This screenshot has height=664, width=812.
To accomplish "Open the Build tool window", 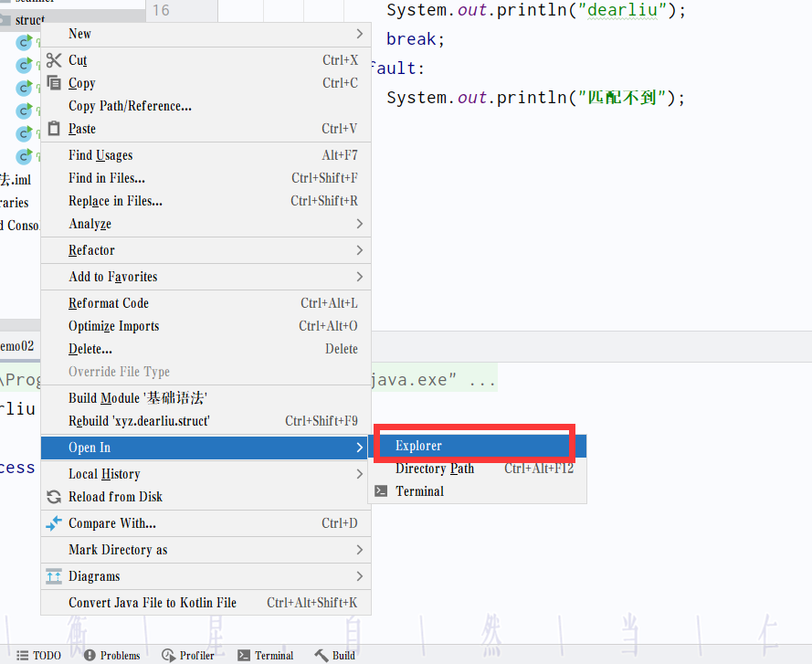I will click(x=335, y=655).
